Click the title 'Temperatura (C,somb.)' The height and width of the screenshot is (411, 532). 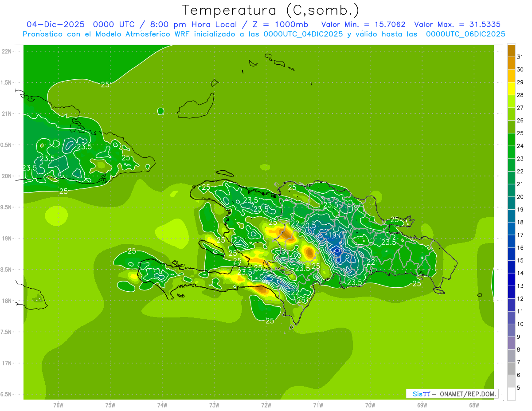click(x=271, y=10)
